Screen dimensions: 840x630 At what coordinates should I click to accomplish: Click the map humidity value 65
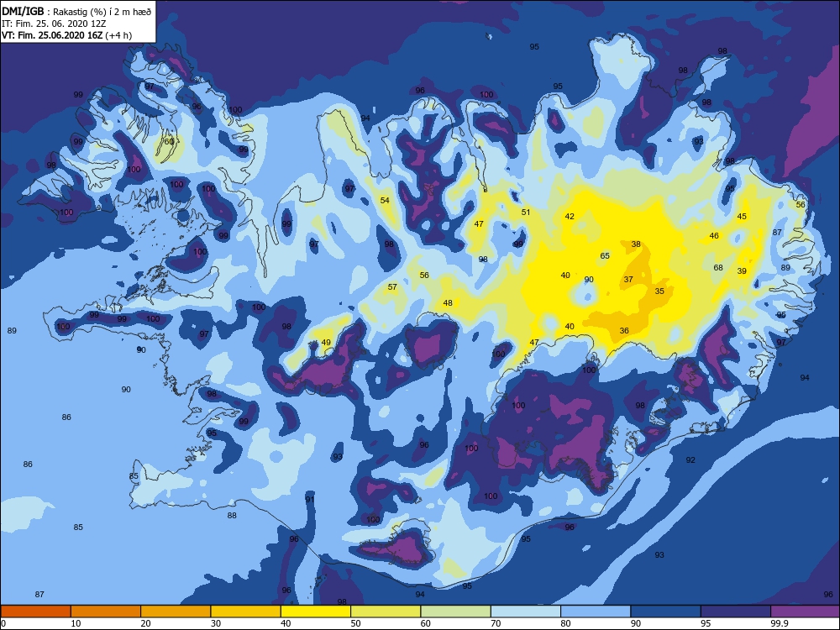click(605, 255)
